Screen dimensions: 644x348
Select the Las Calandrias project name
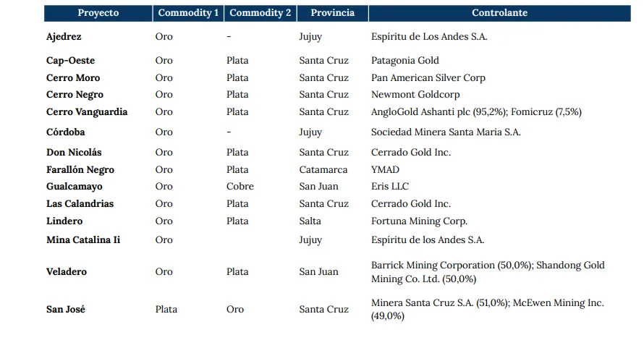click(80, 204)
